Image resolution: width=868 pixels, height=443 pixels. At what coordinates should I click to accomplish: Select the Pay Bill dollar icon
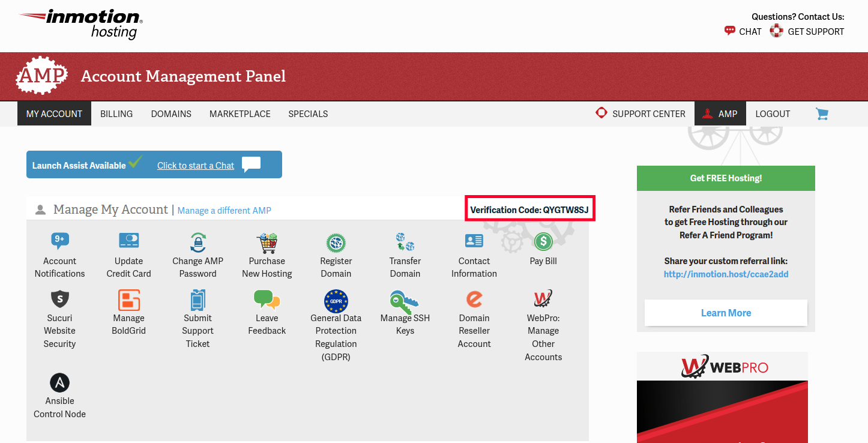coord(543,242)
